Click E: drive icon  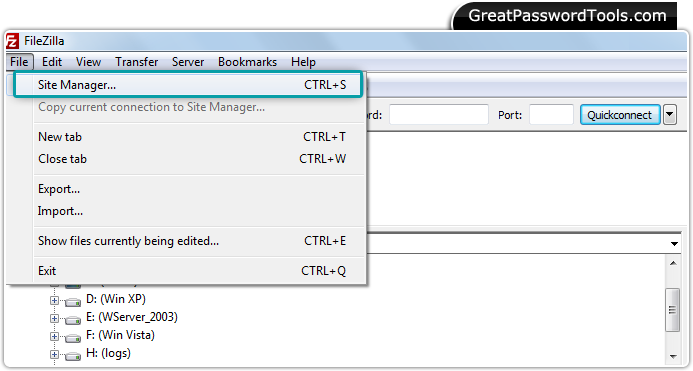point(73,320)
